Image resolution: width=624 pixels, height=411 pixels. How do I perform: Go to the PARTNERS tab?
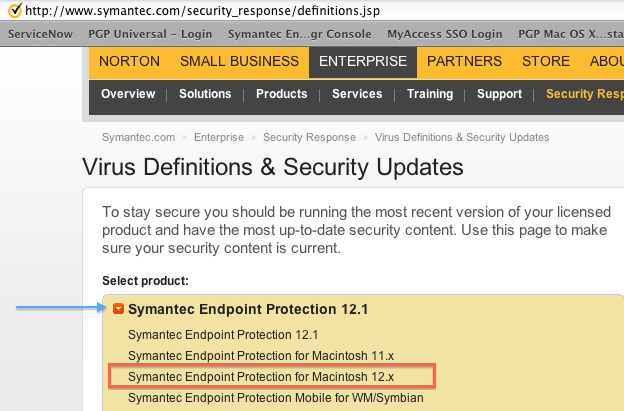pyautogui.click(x=464, y=62)
